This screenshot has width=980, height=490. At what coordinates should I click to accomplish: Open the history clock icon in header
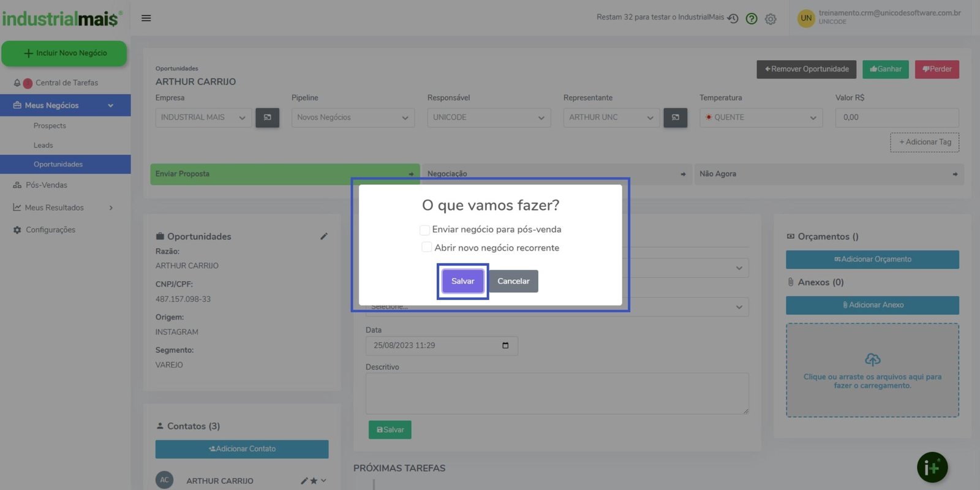(x=733, y=19)
